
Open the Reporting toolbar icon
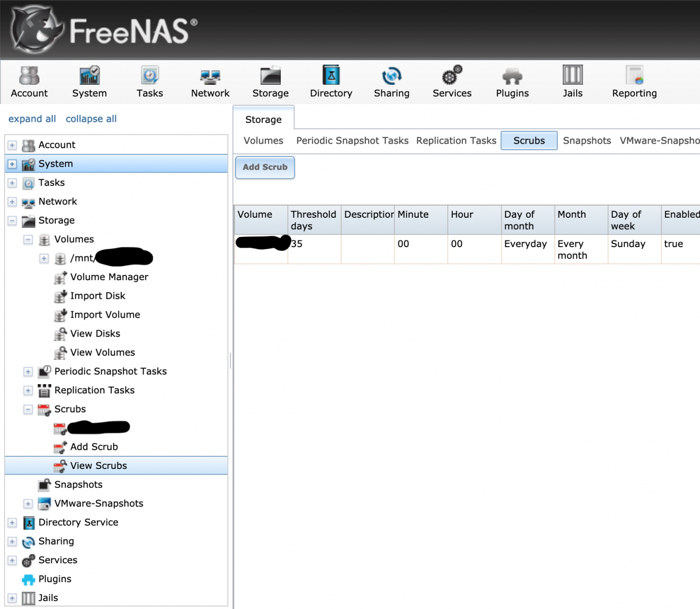(635, 82)
